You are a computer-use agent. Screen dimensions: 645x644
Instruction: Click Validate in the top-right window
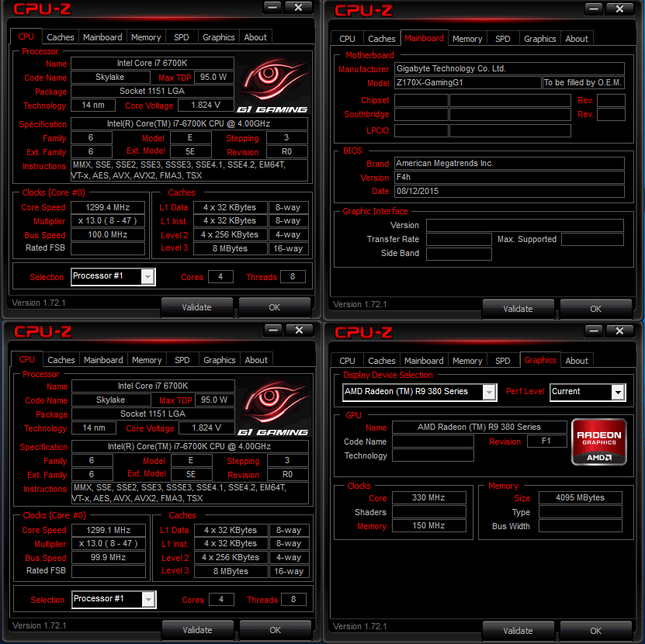(518, 309)
